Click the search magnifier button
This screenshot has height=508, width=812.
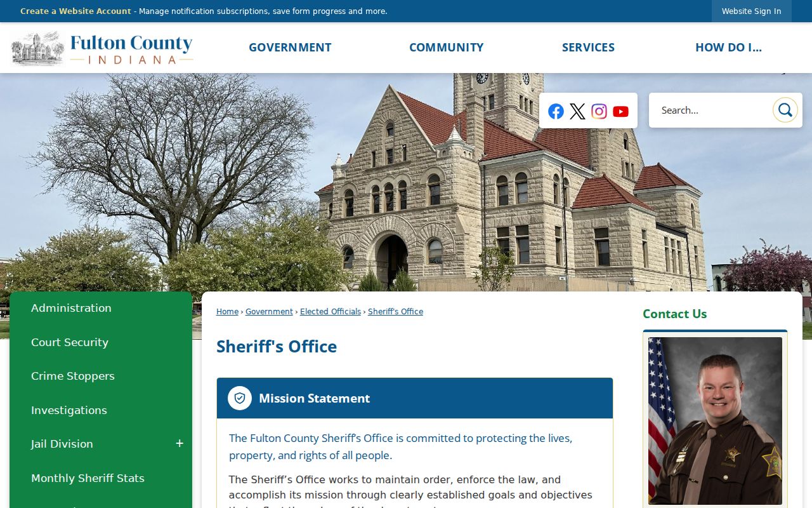[785, 110]
